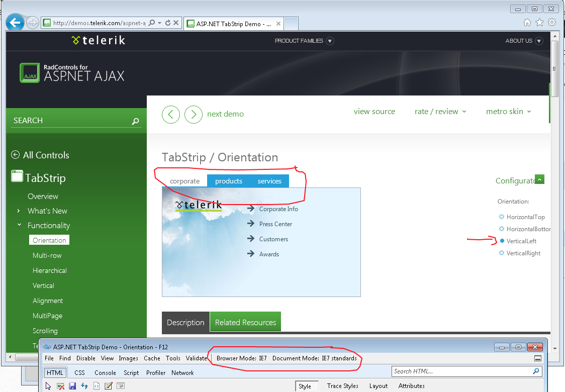Close the ASP.NET TabStrip Demo browser tab

tap(278, 24)
